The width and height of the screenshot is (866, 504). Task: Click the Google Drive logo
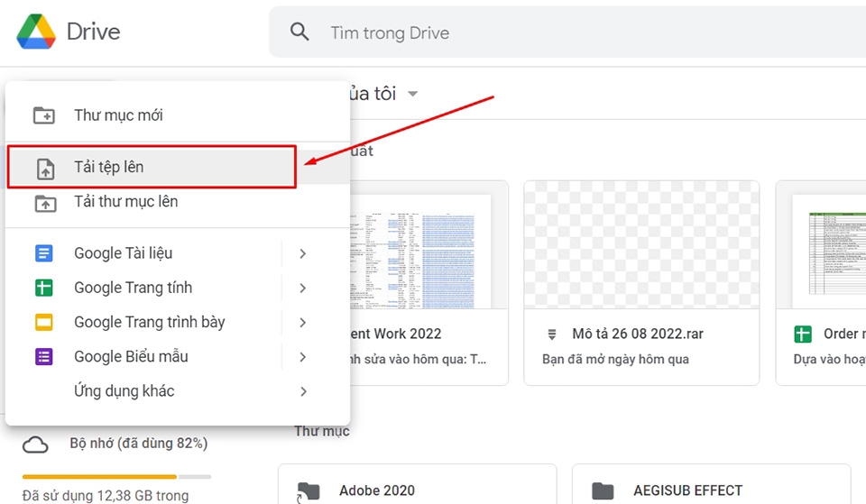coord(36,32)
